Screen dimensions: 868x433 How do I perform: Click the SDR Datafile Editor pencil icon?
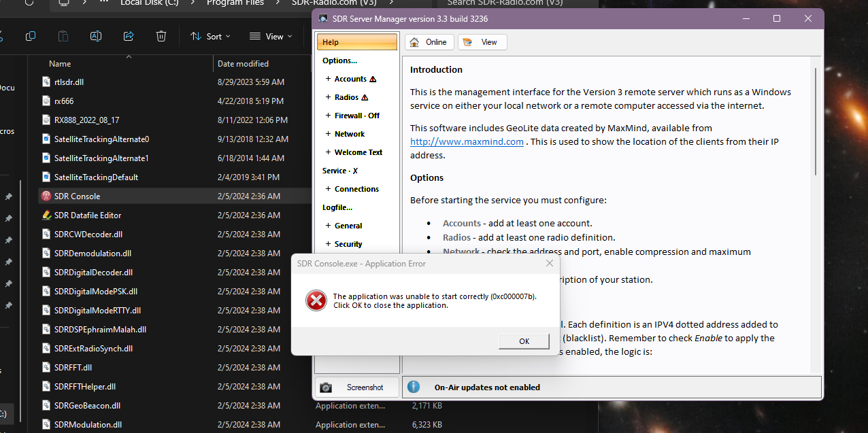pyautogui.click(x=45, y=215)
